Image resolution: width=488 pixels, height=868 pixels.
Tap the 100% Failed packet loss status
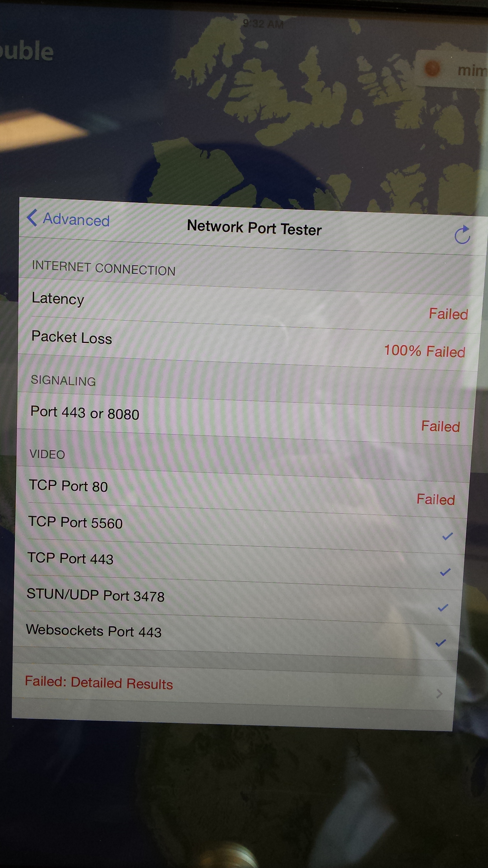pyautogui.click(x=425, y=351)
